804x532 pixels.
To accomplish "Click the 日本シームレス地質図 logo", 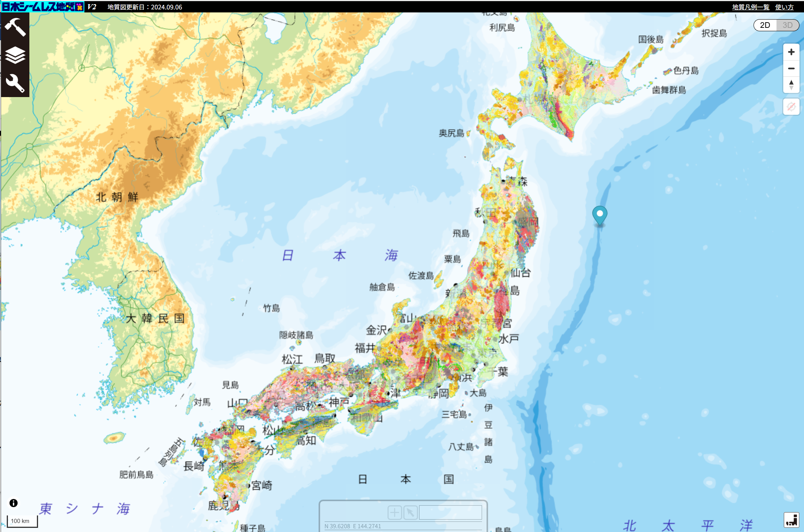I will coord(43,7).
